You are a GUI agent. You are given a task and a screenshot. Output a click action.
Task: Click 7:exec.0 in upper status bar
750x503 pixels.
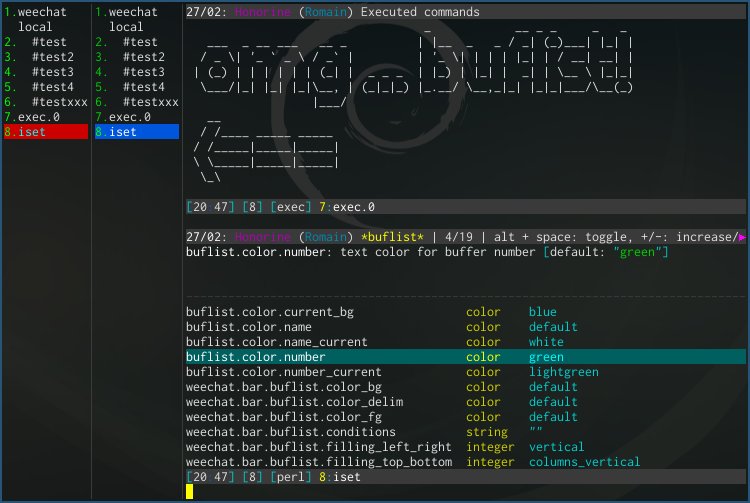pyautogui.click(x=347, y=207)
